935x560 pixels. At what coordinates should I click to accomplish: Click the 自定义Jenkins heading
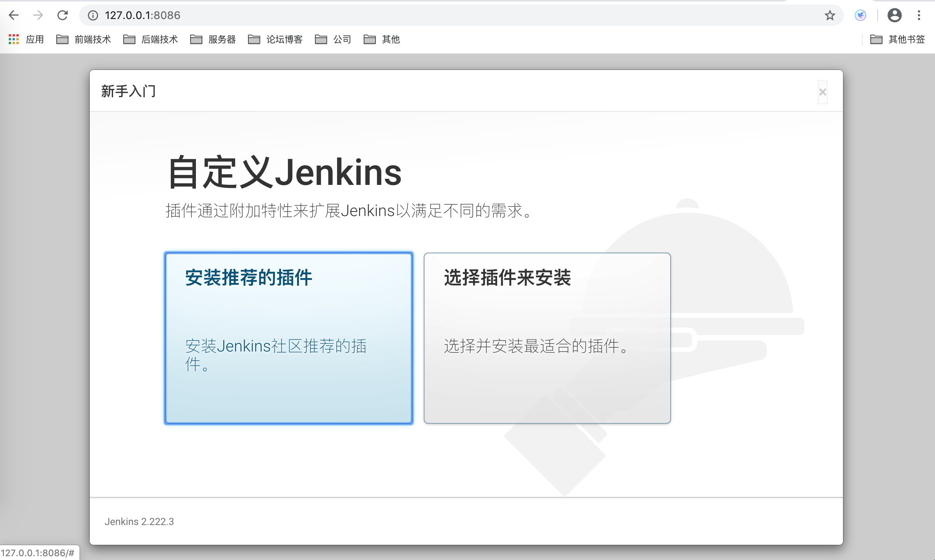[x=285, y=172]
